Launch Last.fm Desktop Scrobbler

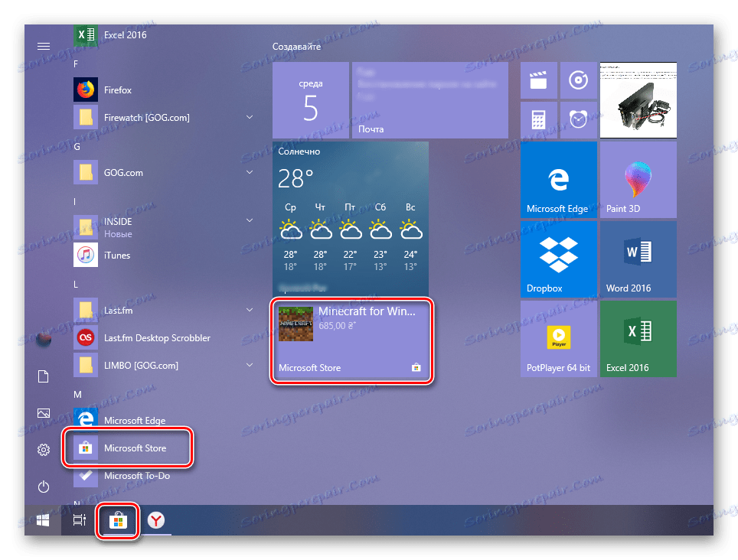coord(163,338)
